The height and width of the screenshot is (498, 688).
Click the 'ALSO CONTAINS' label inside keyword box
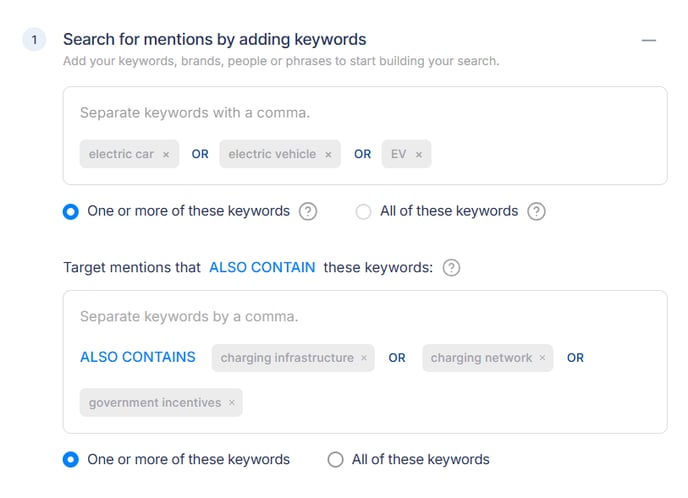(x=138, y=357)
